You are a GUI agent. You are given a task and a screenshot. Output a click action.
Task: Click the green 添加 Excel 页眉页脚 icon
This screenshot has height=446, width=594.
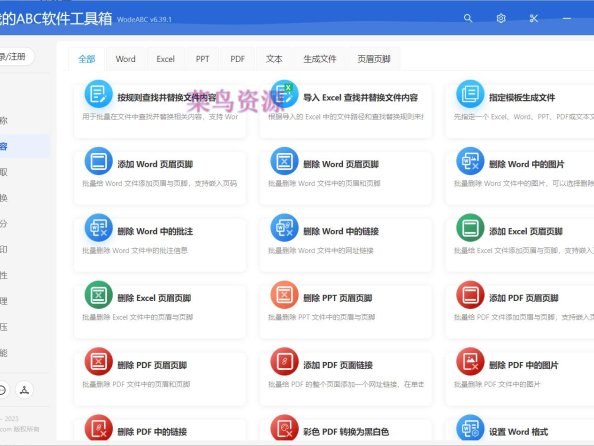(x=470, y=228)
